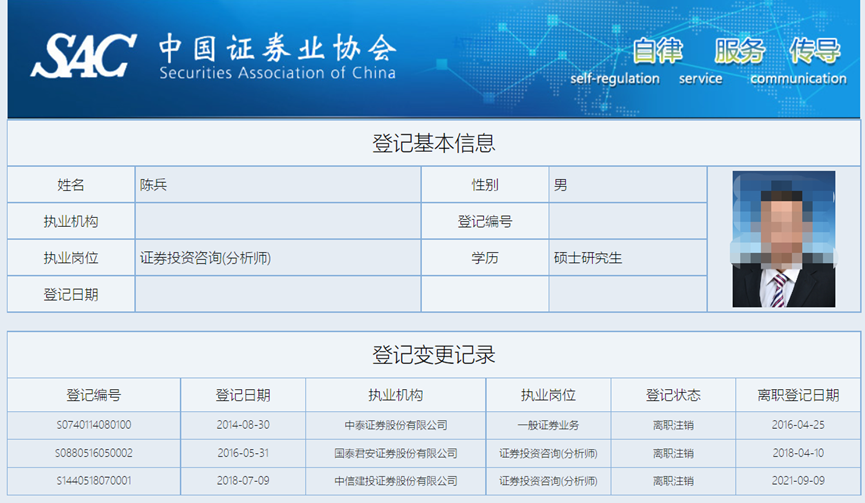This screenshot has height=503, width=865.
Task: Click the 登记日期 label in basic info
Action: [x=71, y=295]
